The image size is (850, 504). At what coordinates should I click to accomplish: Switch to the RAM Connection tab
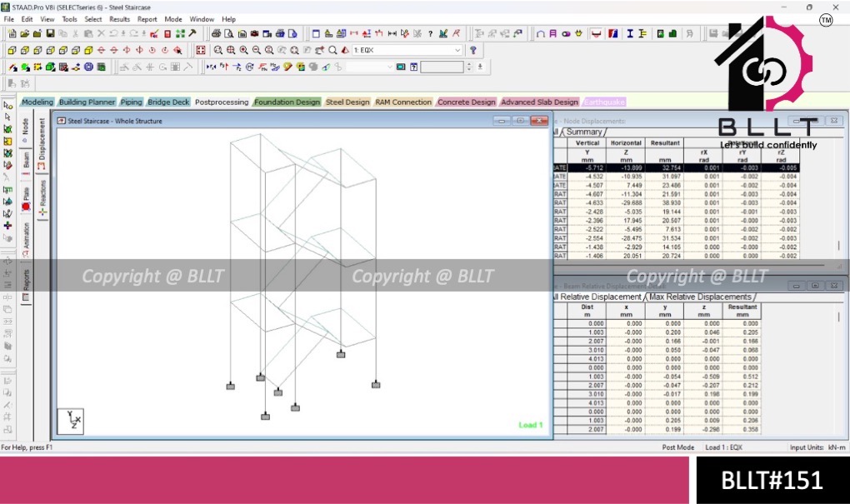click(403, 102)
